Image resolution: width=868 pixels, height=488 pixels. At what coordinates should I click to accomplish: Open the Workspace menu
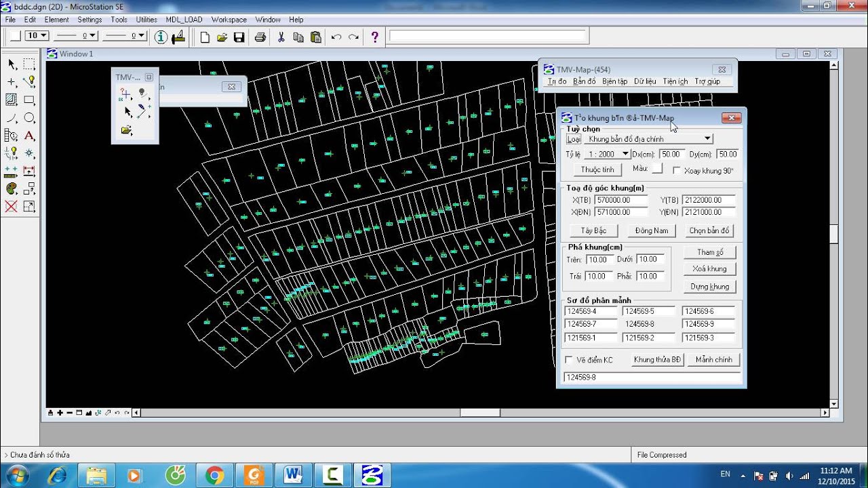(x=229, y=20)
